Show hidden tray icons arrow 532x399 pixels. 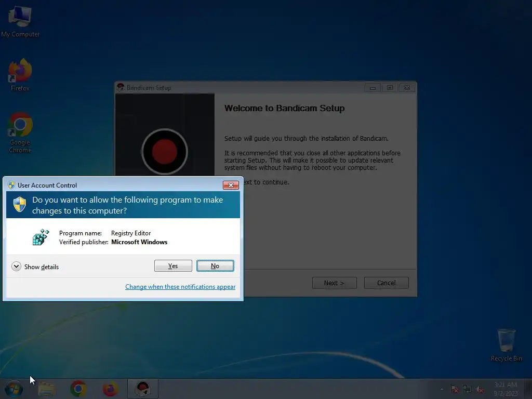442,389
